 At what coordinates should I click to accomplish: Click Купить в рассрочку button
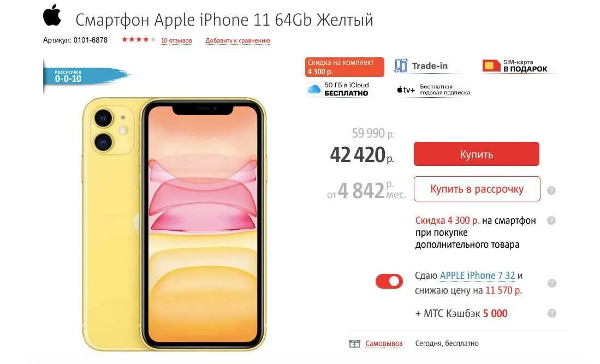477,189
